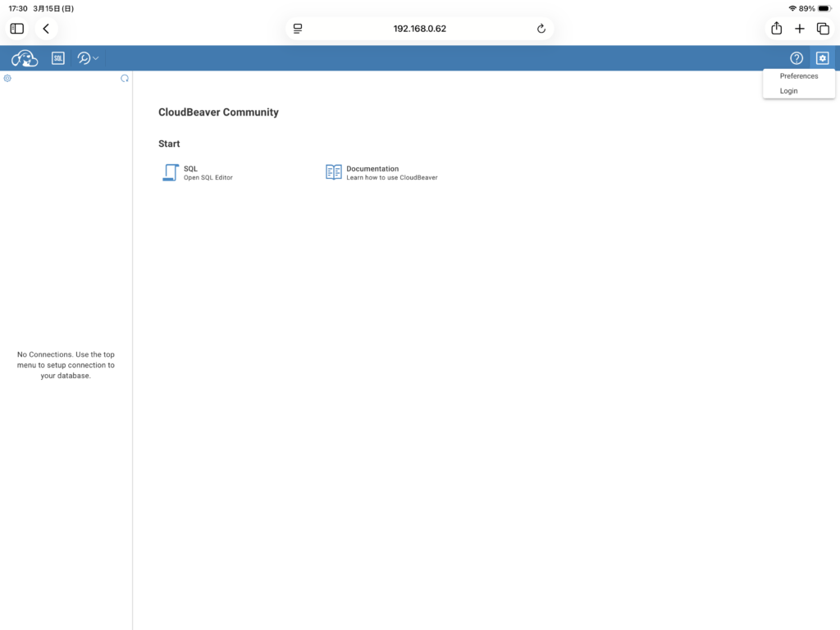
Task: Refresh the connections navigator tree
Action: pyautogui.click(x=125, y=79)
